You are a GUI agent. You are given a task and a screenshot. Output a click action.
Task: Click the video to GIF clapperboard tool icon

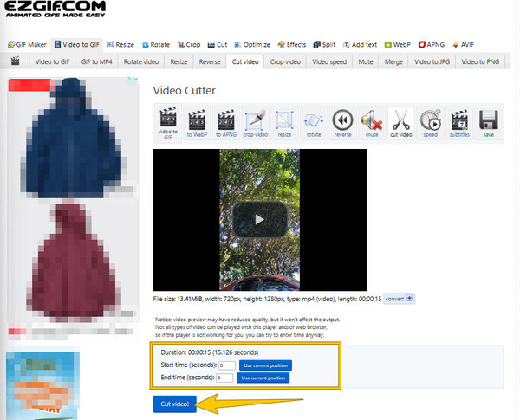[168, 123]
